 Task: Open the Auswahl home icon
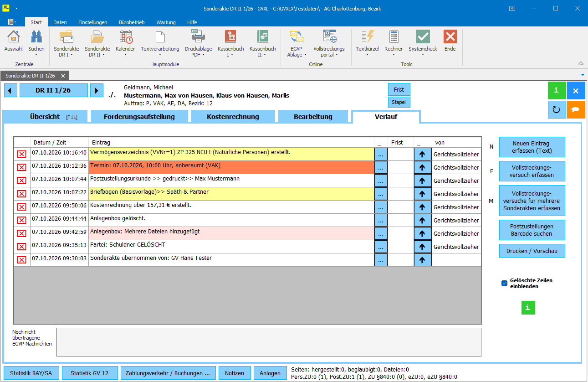(x=14, y=36)
